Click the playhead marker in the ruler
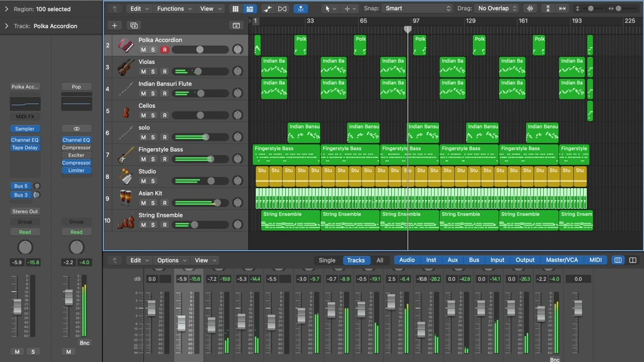 [408, 30]
